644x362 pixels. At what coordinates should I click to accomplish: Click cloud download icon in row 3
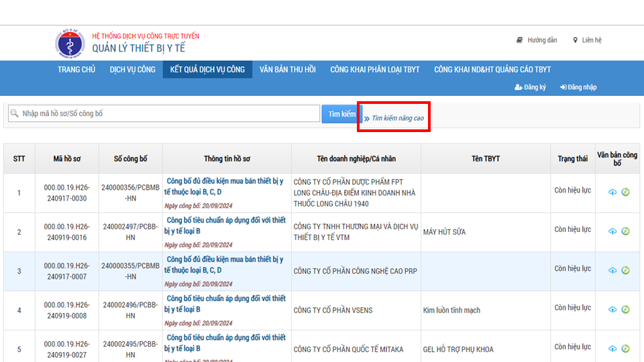click(612, 270)
